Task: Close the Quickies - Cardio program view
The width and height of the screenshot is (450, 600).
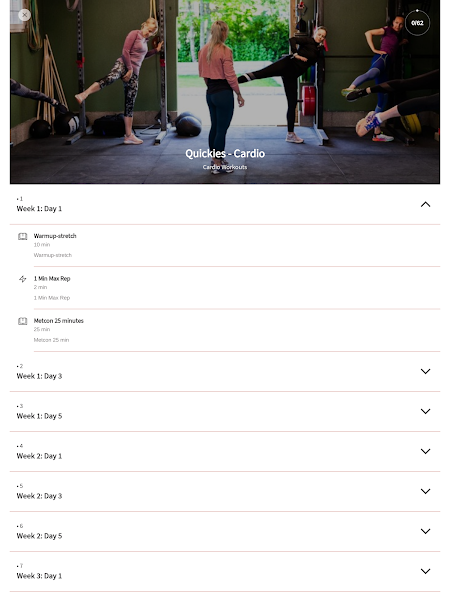Action: pyautogui.click(x=24, y=15)
